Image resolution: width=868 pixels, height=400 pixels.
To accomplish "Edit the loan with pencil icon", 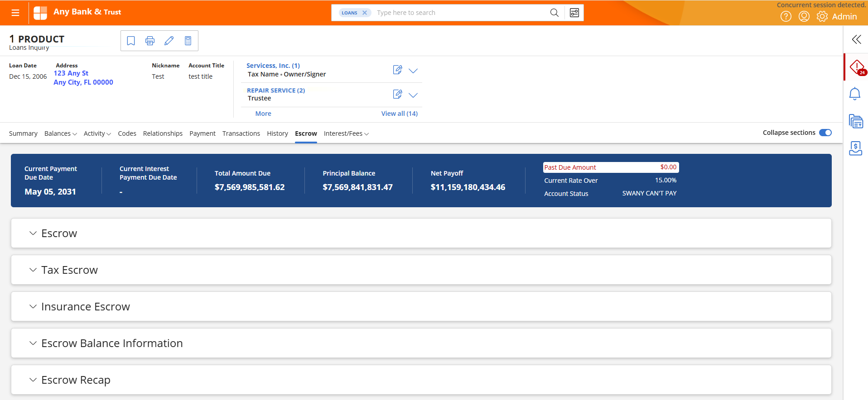I will click(169, 41).
